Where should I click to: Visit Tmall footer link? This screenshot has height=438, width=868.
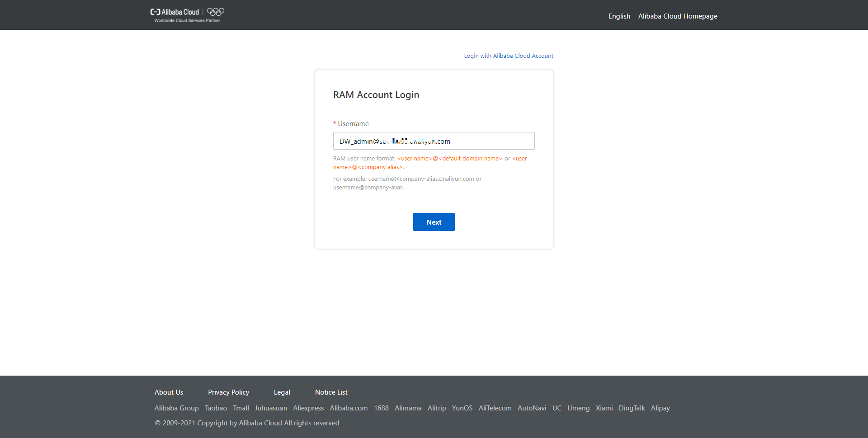point(241,408)
